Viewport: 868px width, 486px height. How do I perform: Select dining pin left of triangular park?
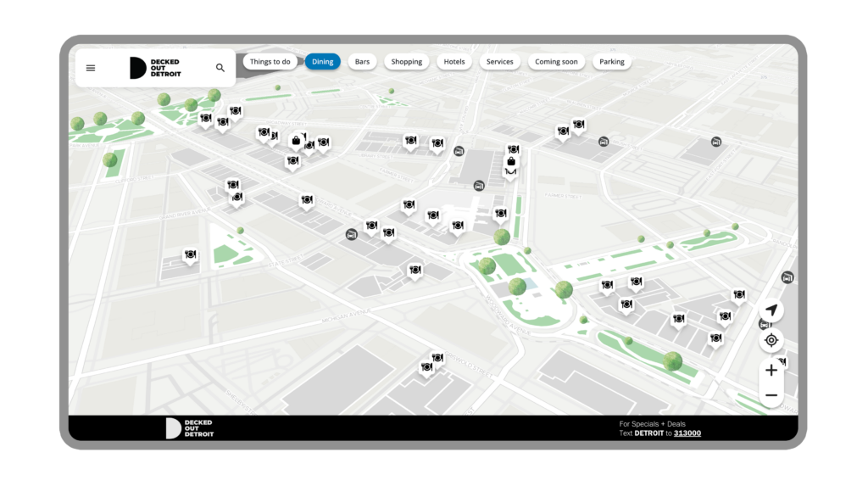[191, 256]
